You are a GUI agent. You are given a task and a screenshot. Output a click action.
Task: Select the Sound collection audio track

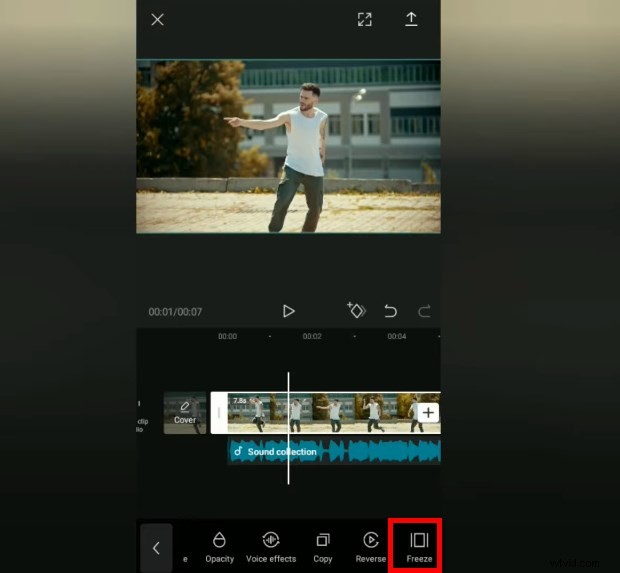(x=334, y=452)
